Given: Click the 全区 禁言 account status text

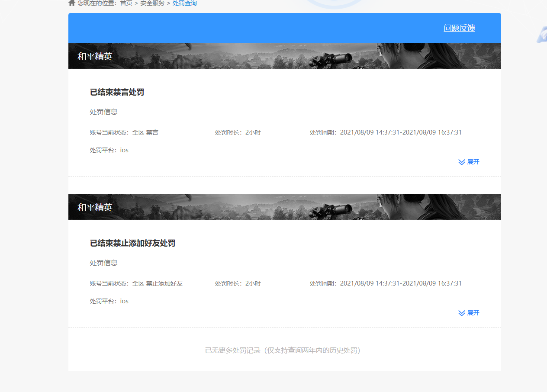Looking at the screenshot, I should tap(145, 132).
